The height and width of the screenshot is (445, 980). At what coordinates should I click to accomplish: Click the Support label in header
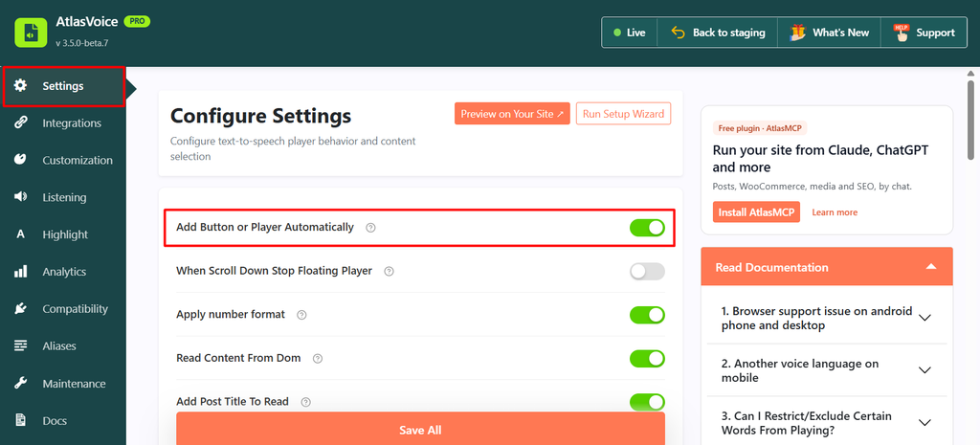coord(936,33)
